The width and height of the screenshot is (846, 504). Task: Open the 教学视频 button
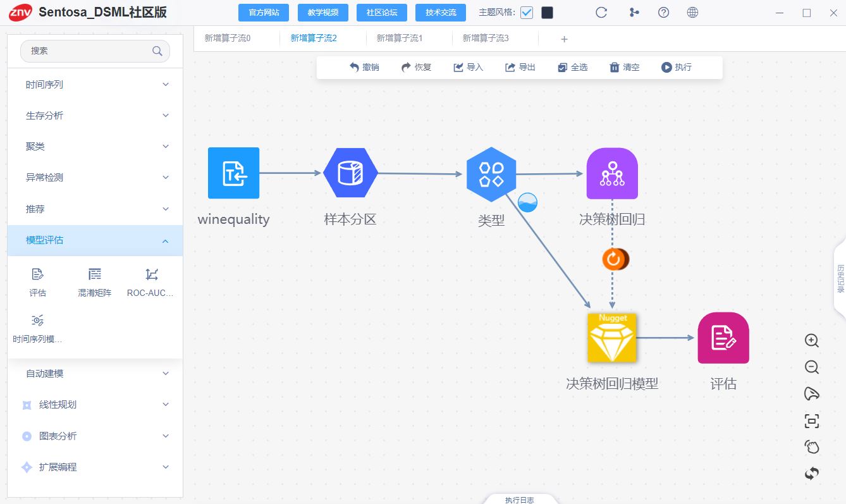coord(323,13)
